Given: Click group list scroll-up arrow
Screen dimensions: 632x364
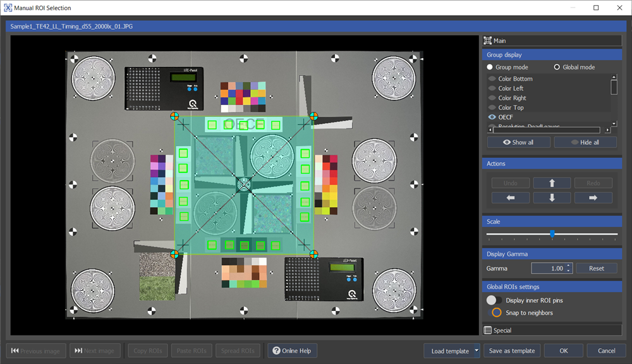Looking at the screenshot, I should [x=614, y=76].
